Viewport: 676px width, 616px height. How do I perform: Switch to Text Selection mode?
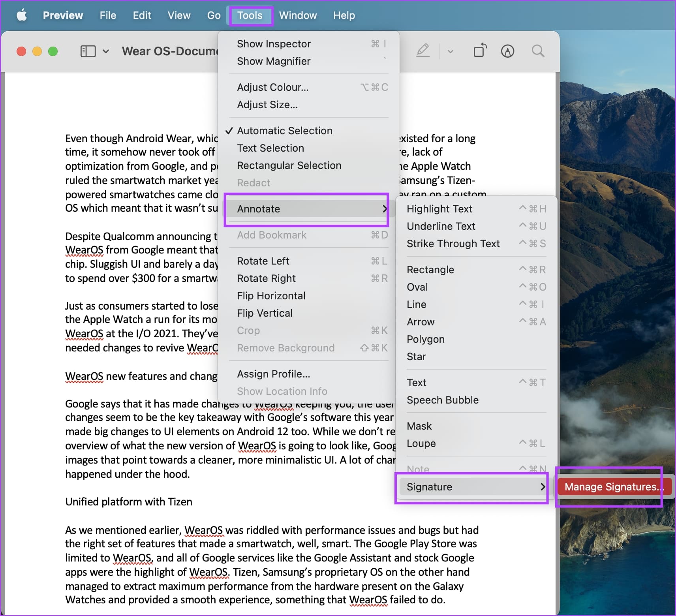(309, 148)
